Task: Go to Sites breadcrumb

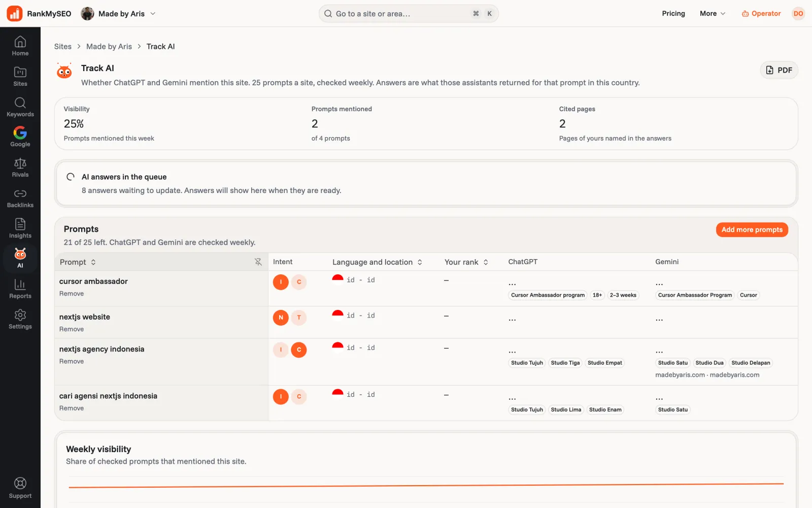Action: click(63, 47)
